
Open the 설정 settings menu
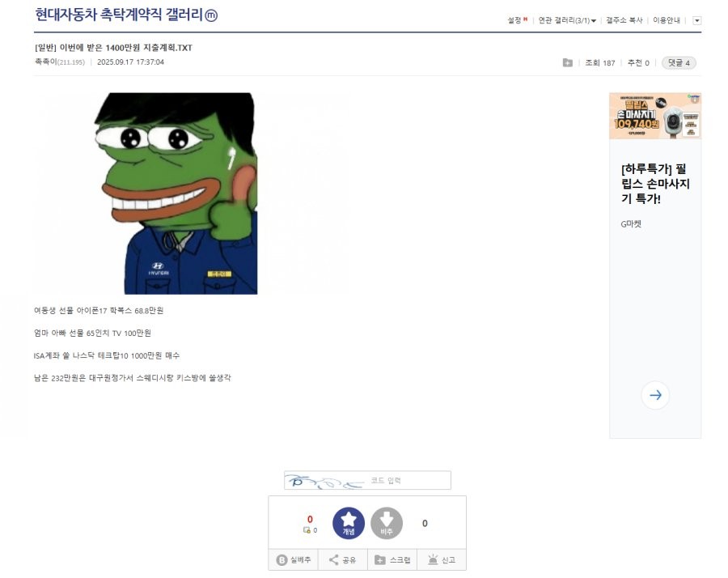pos(517,20)
